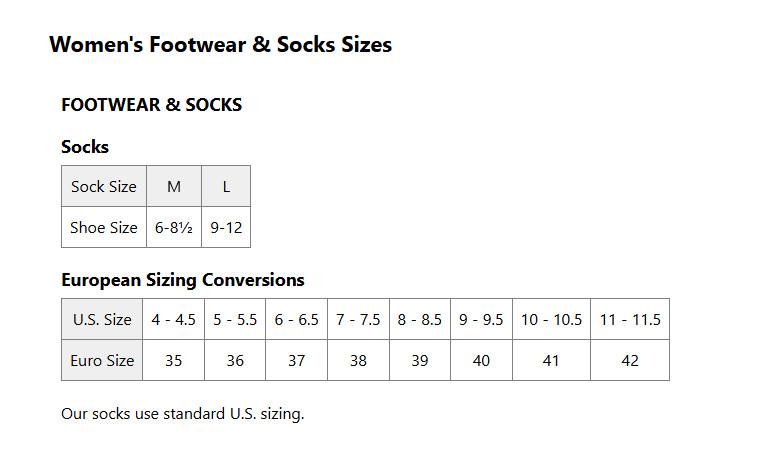Click the FOOTWEAR & SOCKS subheading
Viewport: 757px width, 463px height.
[x=151, y=105]
